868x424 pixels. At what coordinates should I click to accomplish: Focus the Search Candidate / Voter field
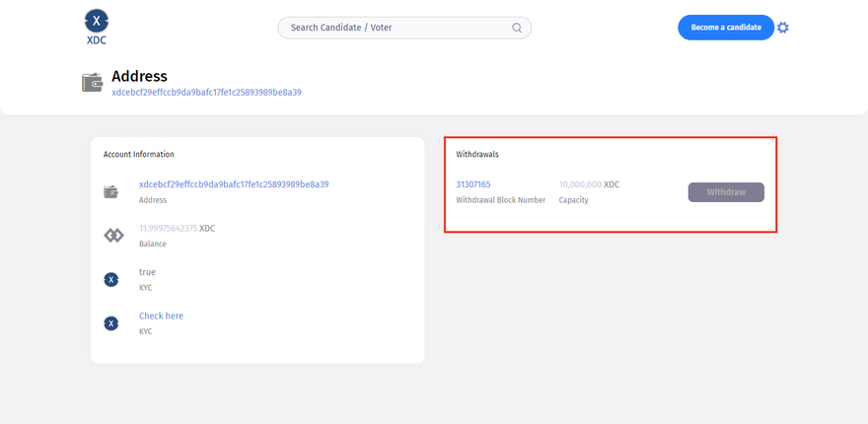click(395, 28)
